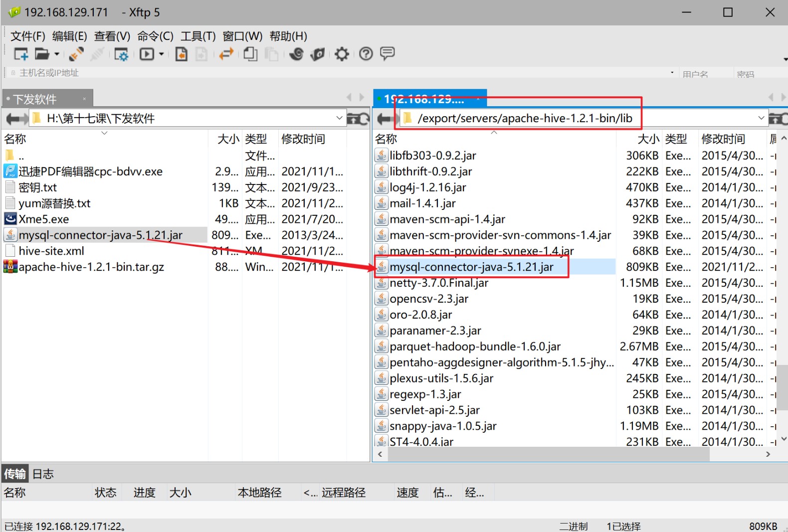Click the file with orange arrow icon
The width and height of the screenshot is (788, 532).
pos(182,54)
